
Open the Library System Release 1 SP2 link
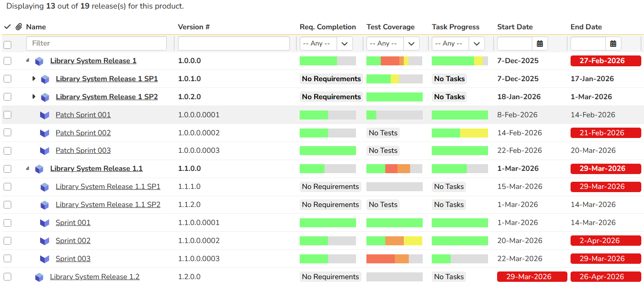(x=107, y=97)
